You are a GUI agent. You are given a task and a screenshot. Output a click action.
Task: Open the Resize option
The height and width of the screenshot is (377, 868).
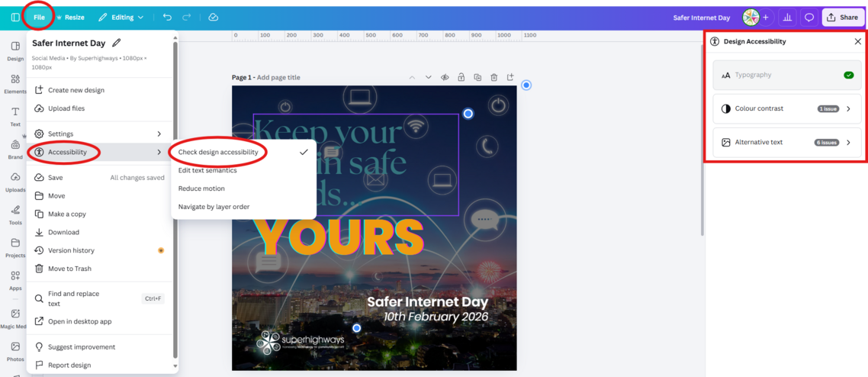69,17
